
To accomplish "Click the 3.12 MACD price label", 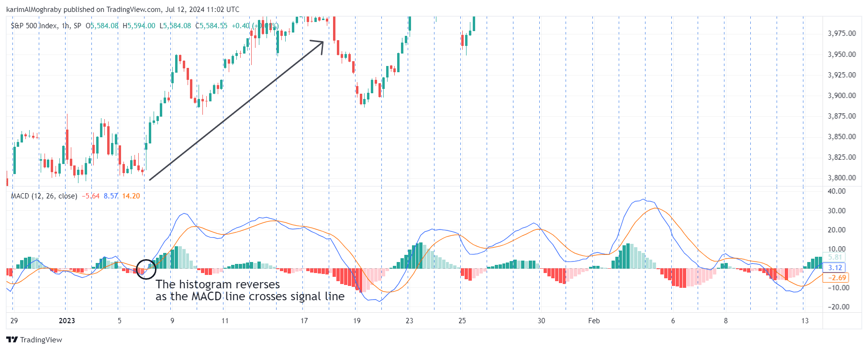I will click(x=835, y=268).
